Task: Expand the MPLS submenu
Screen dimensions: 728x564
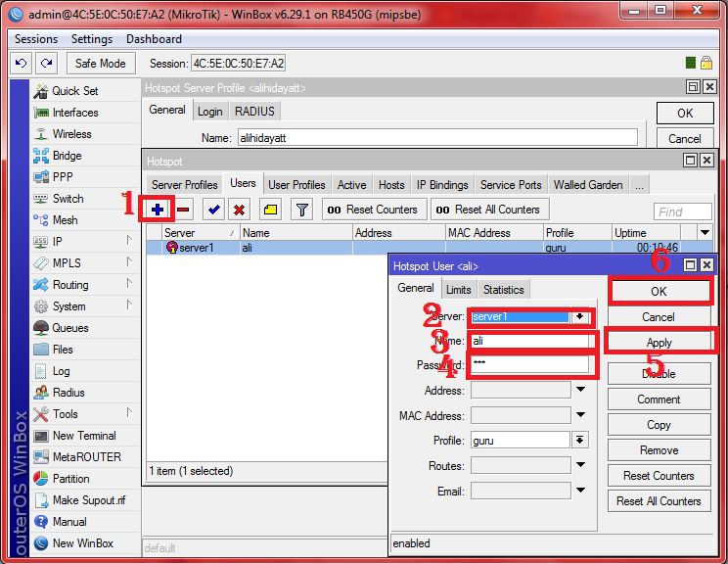Action: (129, 261)
